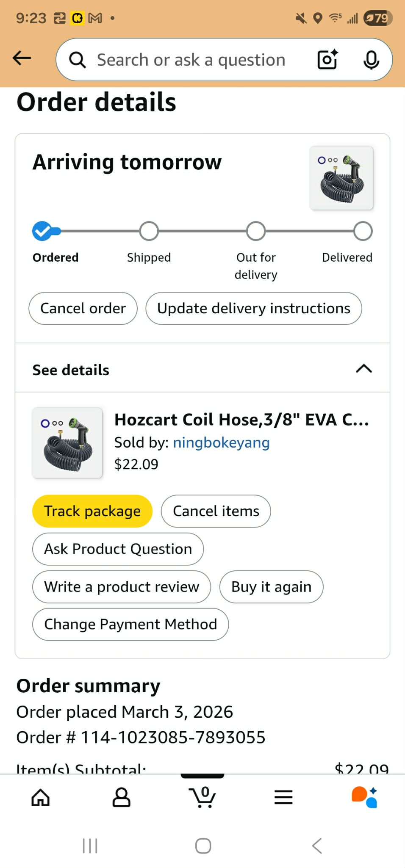The image size is (405, 868).
Task: Open seller link ningbokeyang
Action: (221, 442)
